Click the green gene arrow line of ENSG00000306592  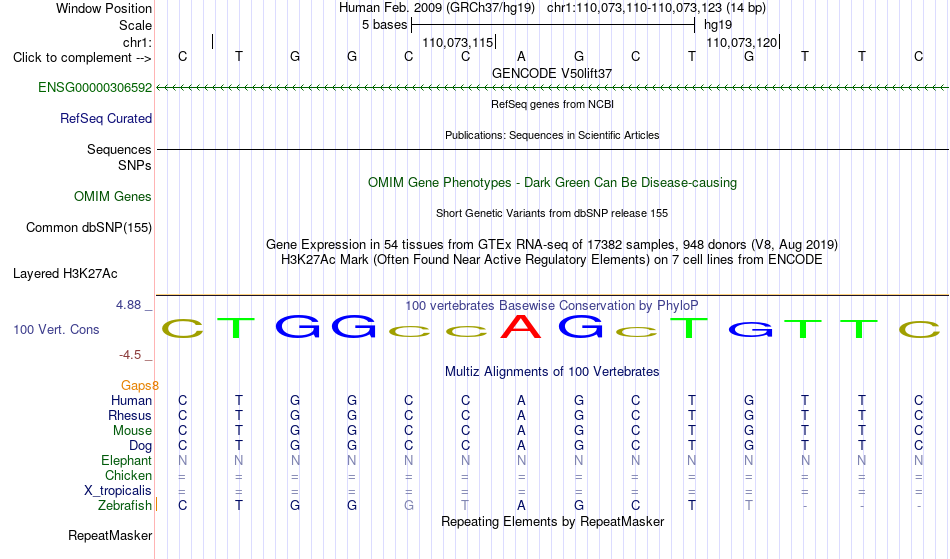point(552,88)
